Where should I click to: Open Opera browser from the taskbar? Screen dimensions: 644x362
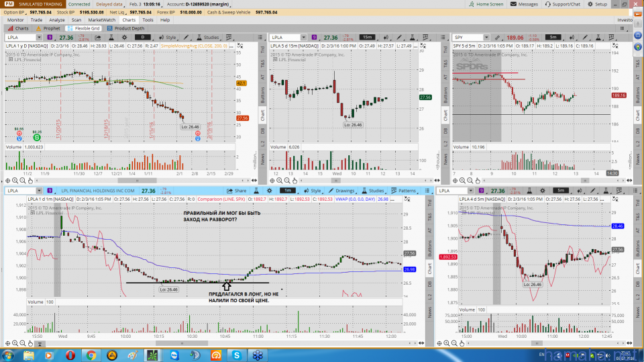[x=70, y=355]
